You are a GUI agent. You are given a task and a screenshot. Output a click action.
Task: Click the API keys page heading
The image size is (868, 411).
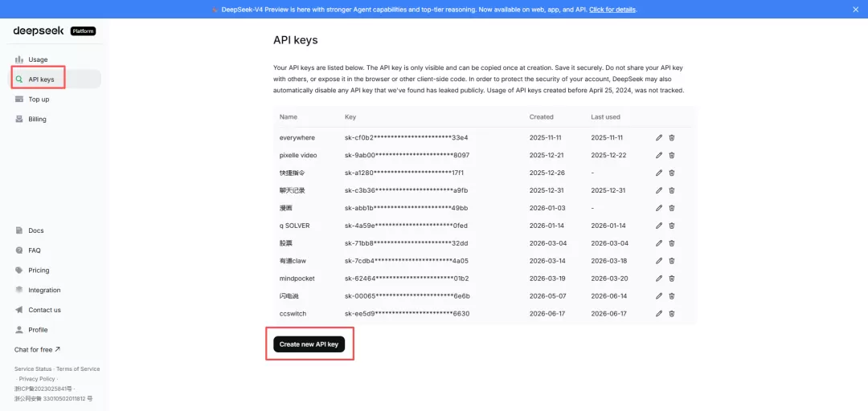[x=296, y=40]
